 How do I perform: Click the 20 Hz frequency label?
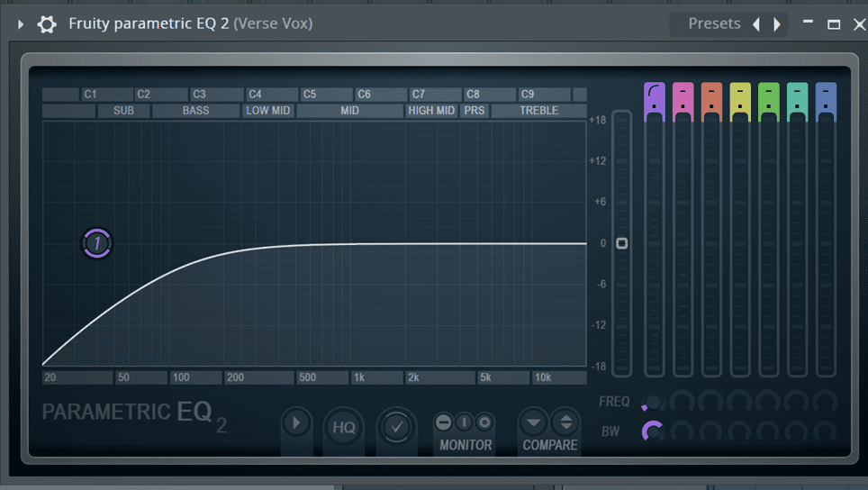tap(77, 377)
